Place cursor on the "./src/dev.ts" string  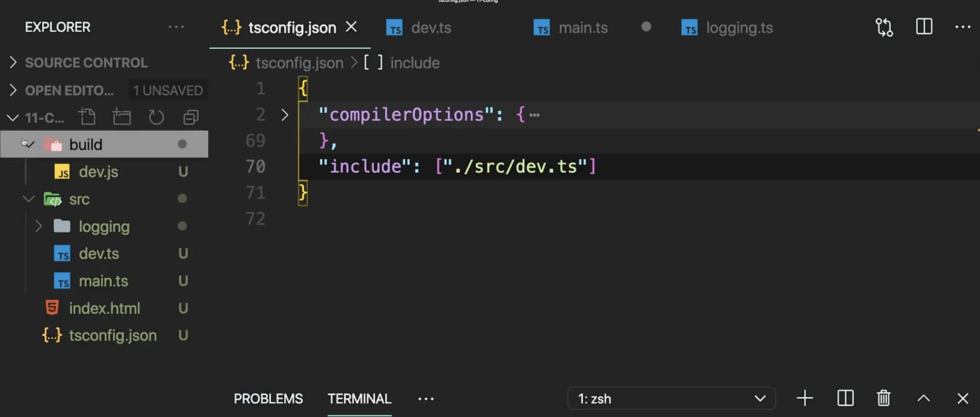515,166
